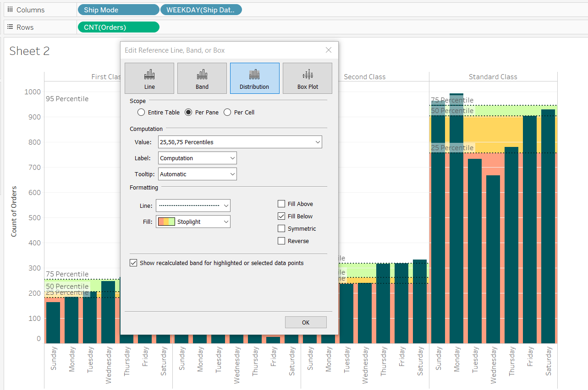Close the Edit Reference Line dialog

329,50
